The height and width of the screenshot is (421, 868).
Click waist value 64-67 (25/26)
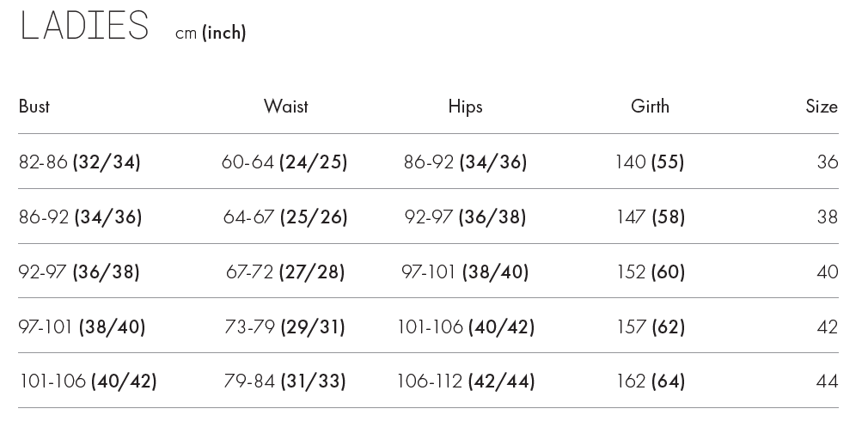[x=285, y=217]
